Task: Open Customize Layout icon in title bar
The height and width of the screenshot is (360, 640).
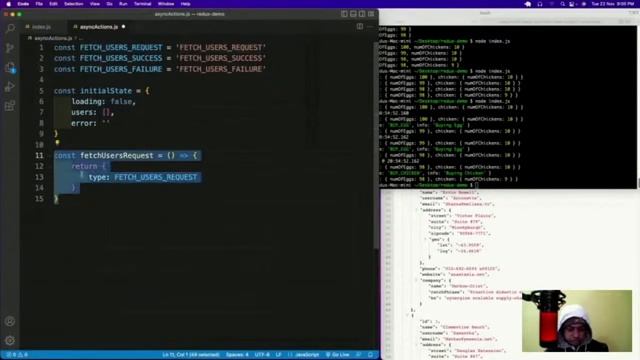Action: [x=371, y=14]
